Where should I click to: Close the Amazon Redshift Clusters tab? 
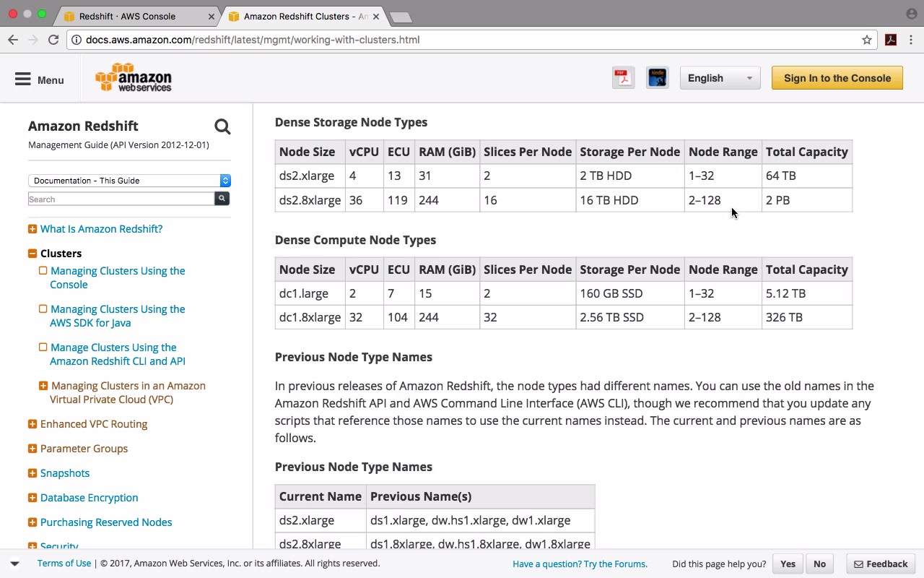(376, 16)
